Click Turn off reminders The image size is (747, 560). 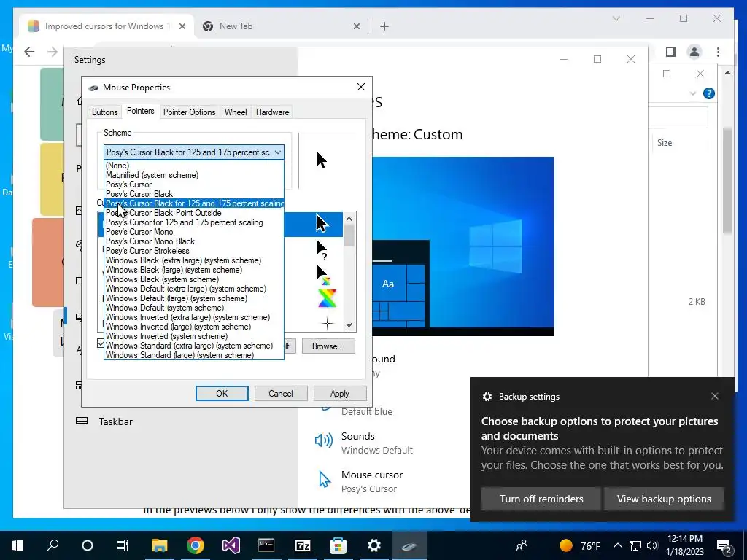coord(541,499)
